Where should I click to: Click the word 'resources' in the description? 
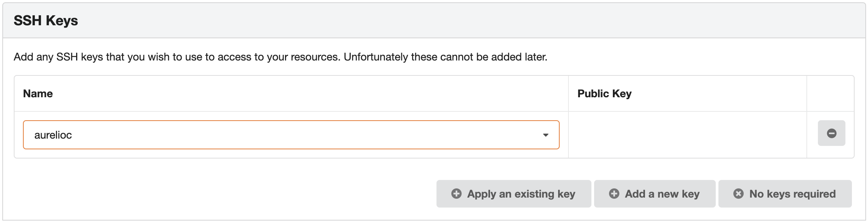tap(315, 57)
